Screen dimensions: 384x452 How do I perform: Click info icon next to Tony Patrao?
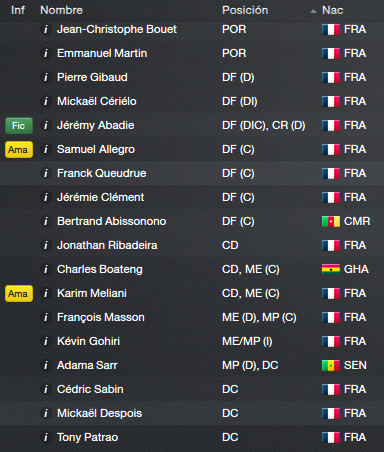click(46, 437)
